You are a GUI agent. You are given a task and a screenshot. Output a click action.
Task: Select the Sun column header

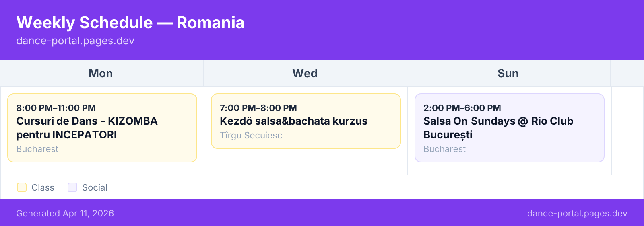[x=508, y=73]
